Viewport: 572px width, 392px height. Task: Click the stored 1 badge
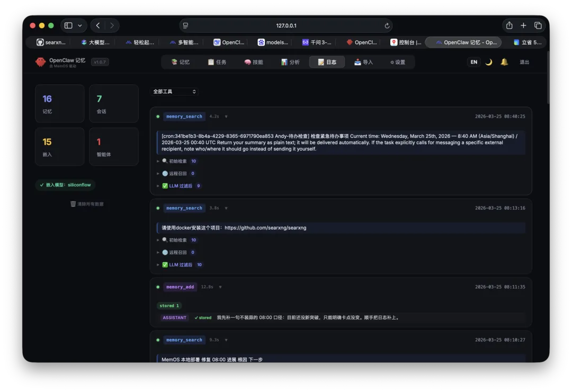[x=169, y=306]
